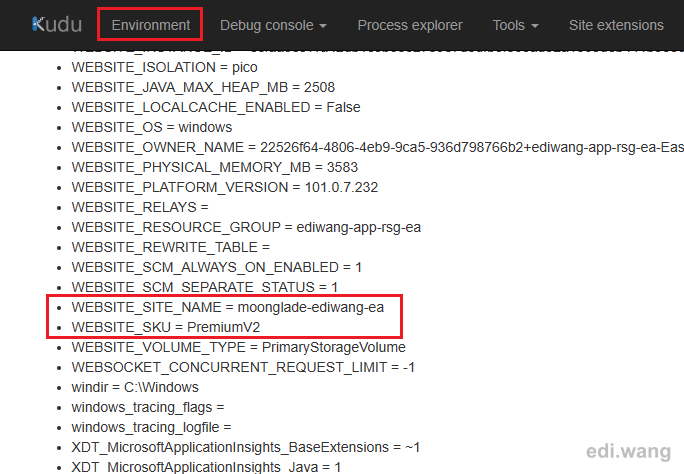Select WEBSITE_PLATFORM_VERSION = 101.0.7.232 line

pyautogui.click(x=225, y=188)
